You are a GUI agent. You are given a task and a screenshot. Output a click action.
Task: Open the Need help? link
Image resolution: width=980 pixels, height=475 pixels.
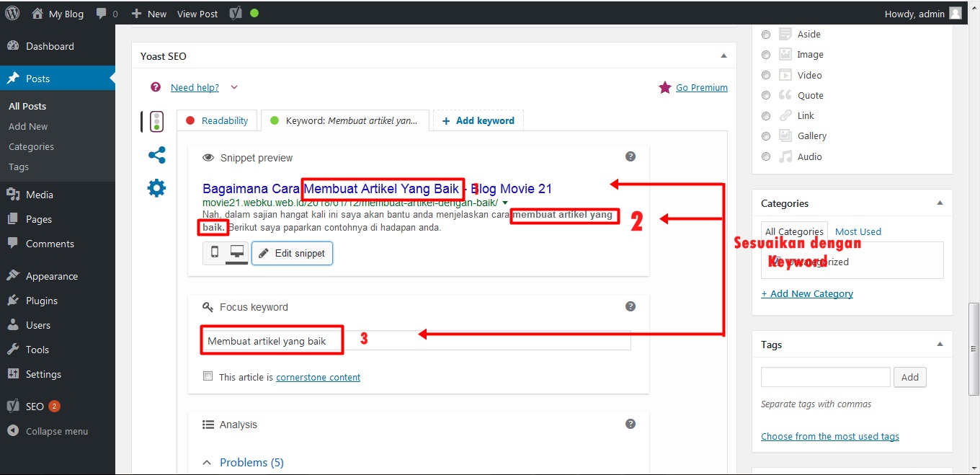(195, 87)
